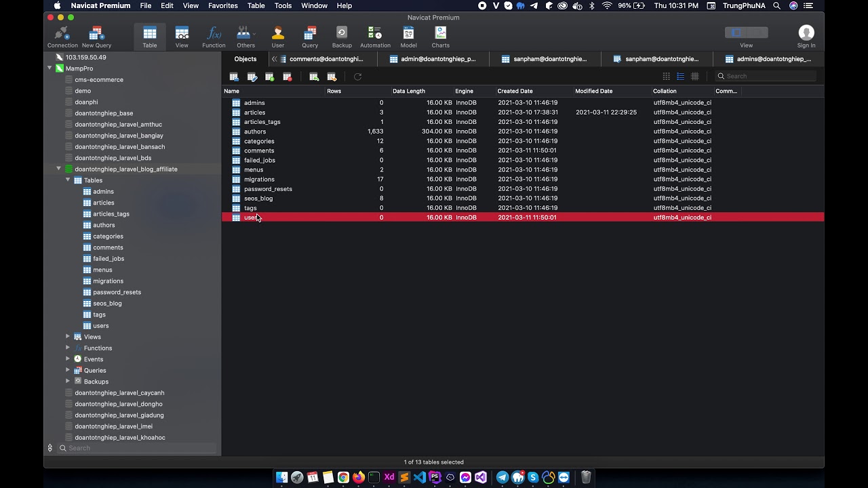
Task: Open the Backup toolbar icon
Action: (342, 37)
